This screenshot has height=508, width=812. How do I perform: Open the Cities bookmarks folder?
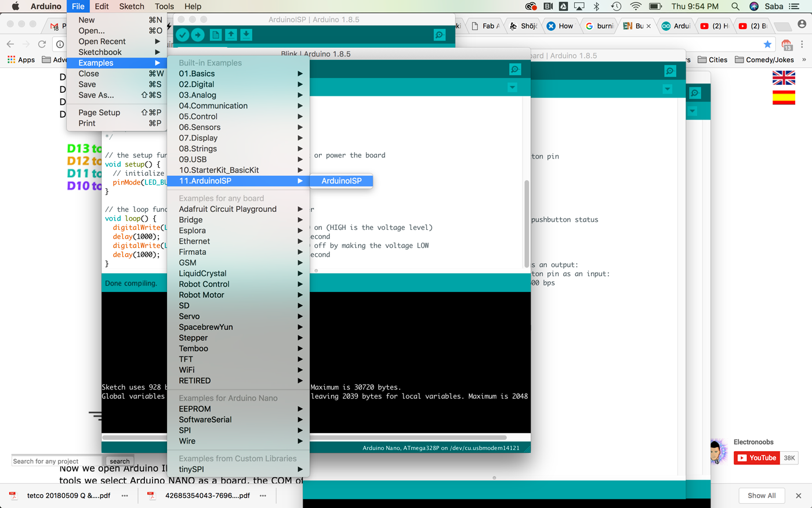(x=712, y=60)
